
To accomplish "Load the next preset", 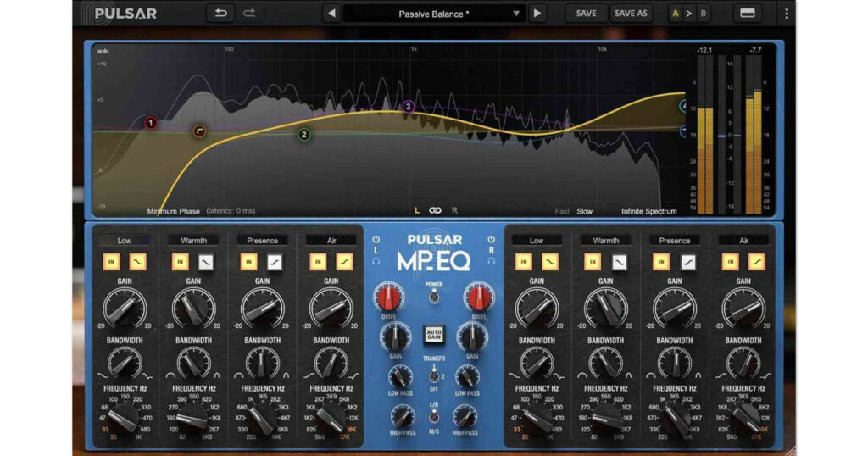I will coord(537,14).
